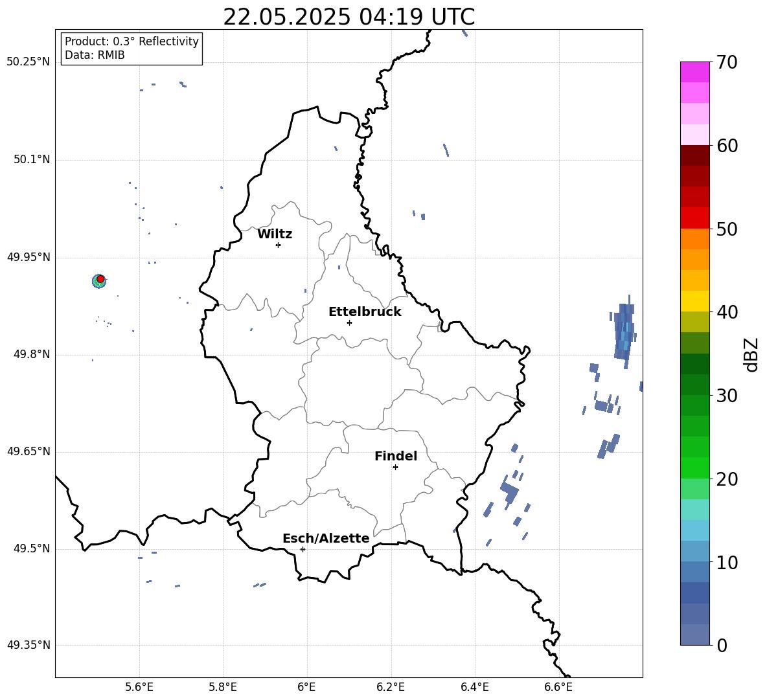
Task: Click the 50.25°N latitude label
Action: point(29,62)
